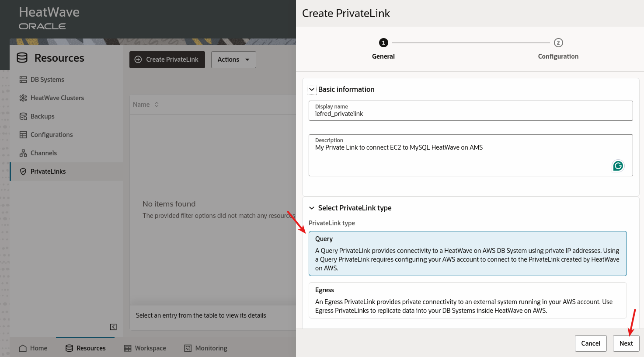Click the Backups icon in sidebar

click(x=23, y=116)
